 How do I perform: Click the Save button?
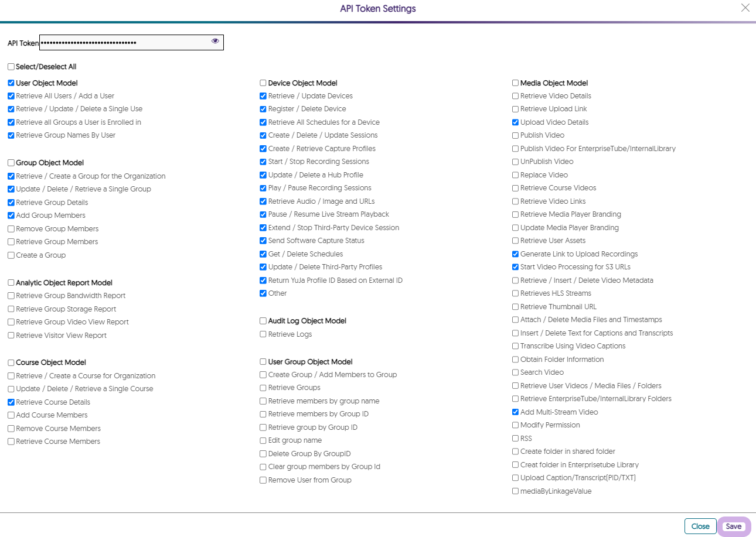tap(733, 526)
